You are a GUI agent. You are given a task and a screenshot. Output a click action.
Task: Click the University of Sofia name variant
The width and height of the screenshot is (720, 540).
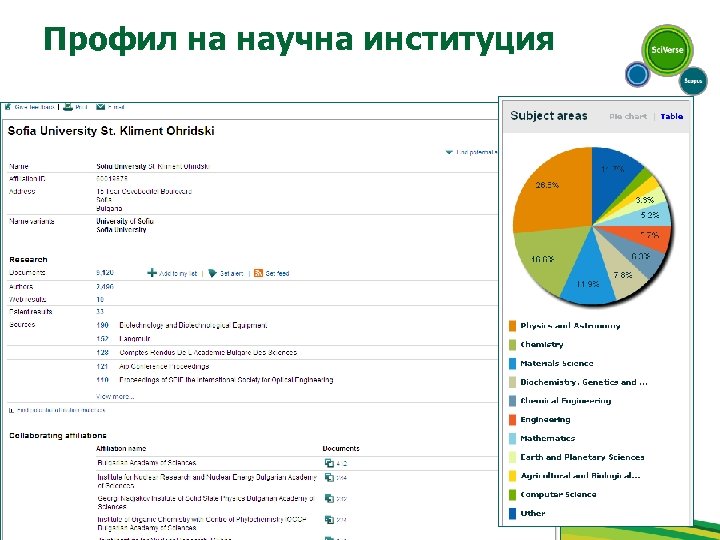click(x=125, y=221)
